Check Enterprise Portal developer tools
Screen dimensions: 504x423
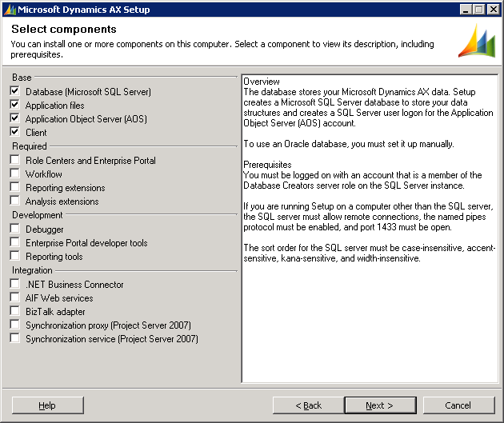click(15, 243)
